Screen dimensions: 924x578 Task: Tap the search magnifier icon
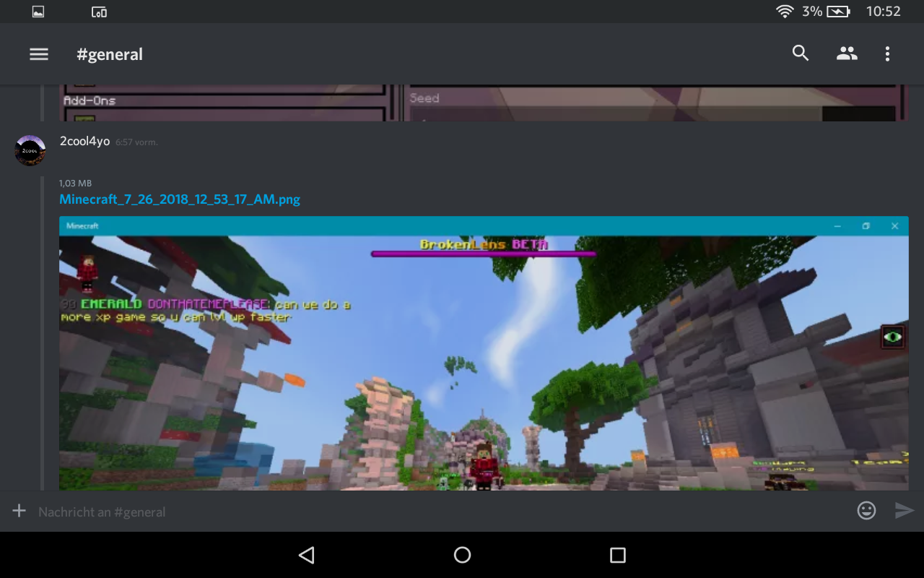click(801, 53)
